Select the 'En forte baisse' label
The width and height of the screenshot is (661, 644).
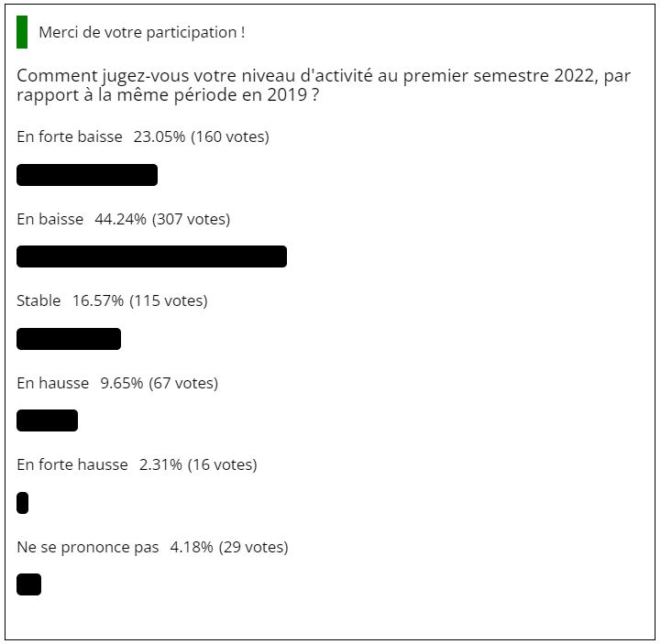point(70,136)
